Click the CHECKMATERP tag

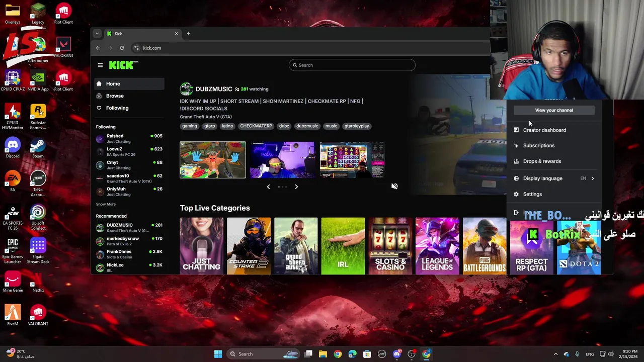[x=256, y=126]
